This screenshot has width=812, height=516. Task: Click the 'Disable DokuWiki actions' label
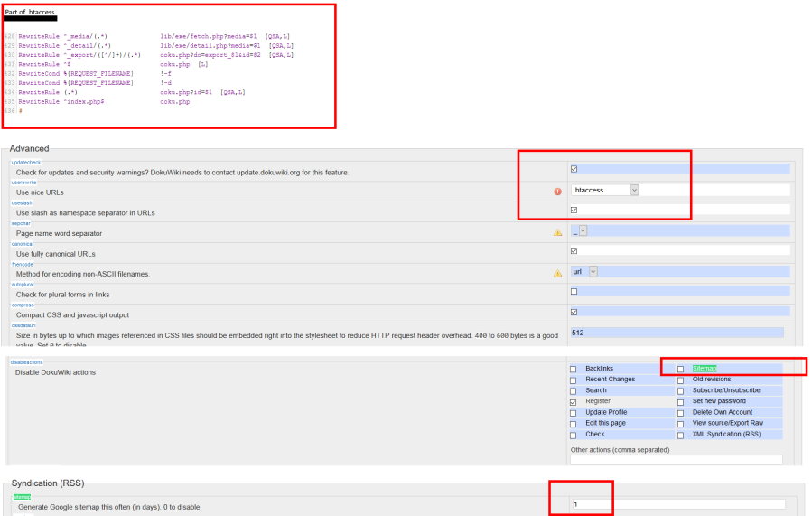pos(55,372)
